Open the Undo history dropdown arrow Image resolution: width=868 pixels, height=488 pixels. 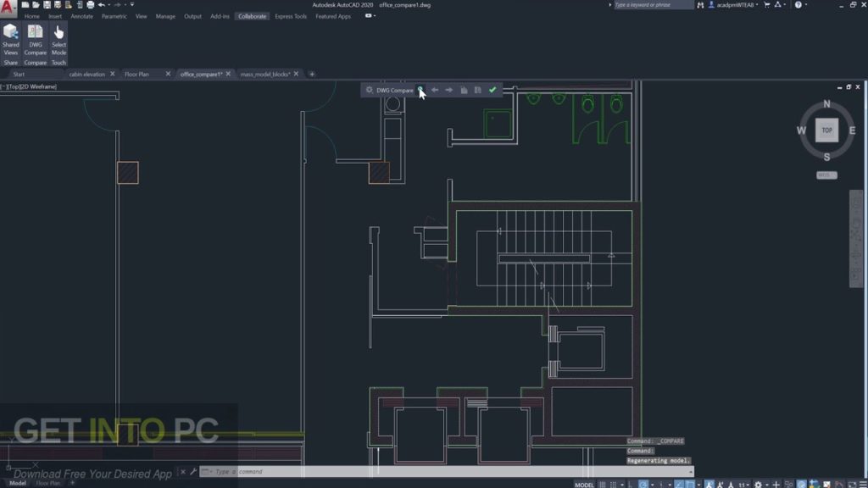coord(108,5)
